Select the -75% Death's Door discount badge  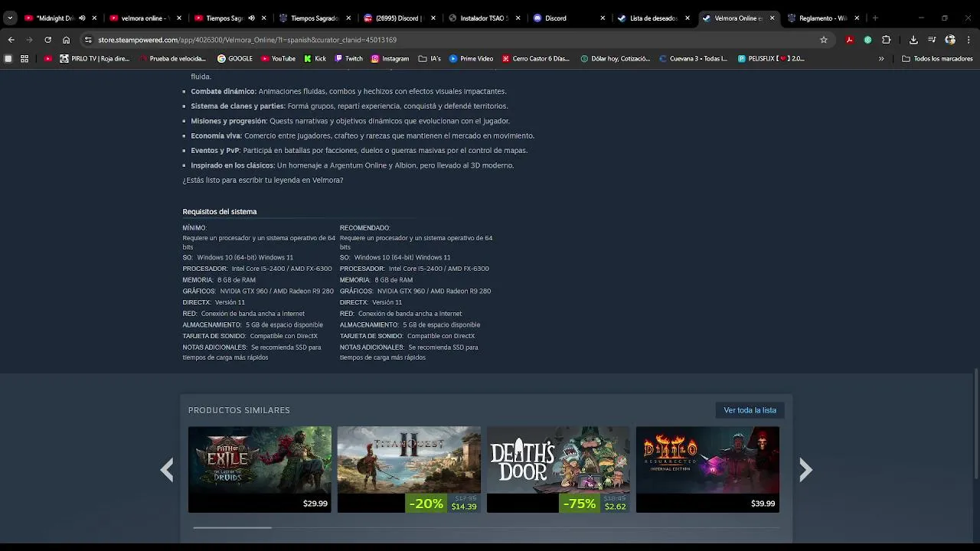[x=579, y=504]
